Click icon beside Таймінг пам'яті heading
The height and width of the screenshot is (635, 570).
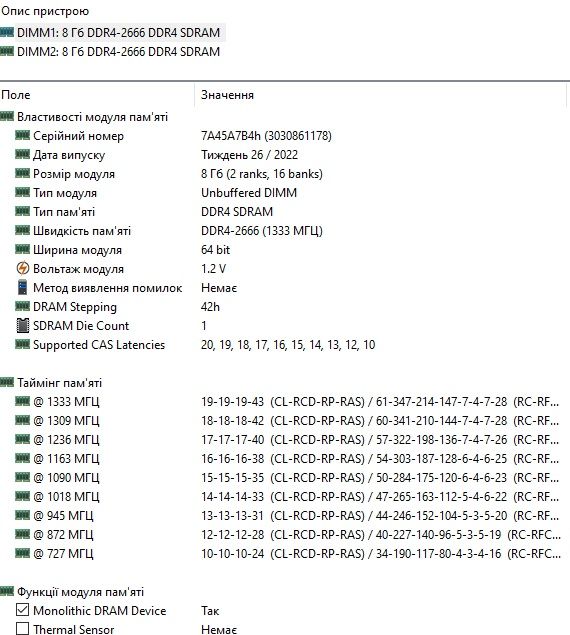pos(7,382)
